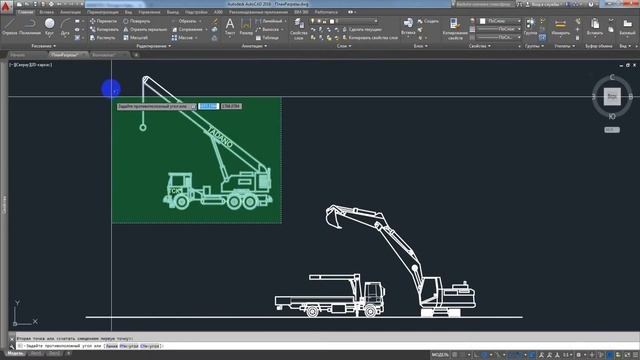This screenshot has height=360, width=640.
Task: Click the viewport controls label Сверху 2D-каркас
Action: click(31, 65)
